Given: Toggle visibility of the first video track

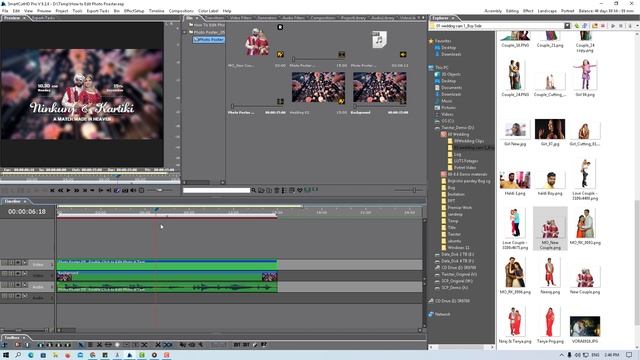Looking at the screenshot, I should click(18, 262).
